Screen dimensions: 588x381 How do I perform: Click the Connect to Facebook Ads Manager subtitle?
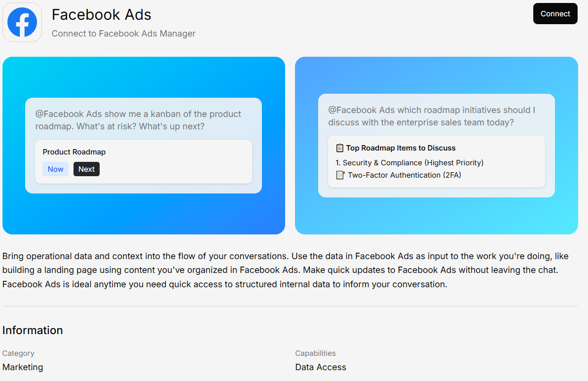click(123, 34)
